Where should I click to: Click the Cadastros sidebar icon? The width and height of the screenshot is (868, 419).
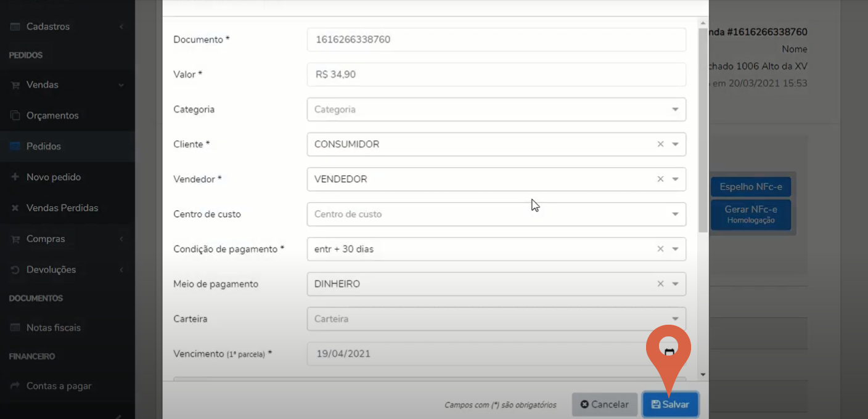pyautogui.click(x=15, y=26)
